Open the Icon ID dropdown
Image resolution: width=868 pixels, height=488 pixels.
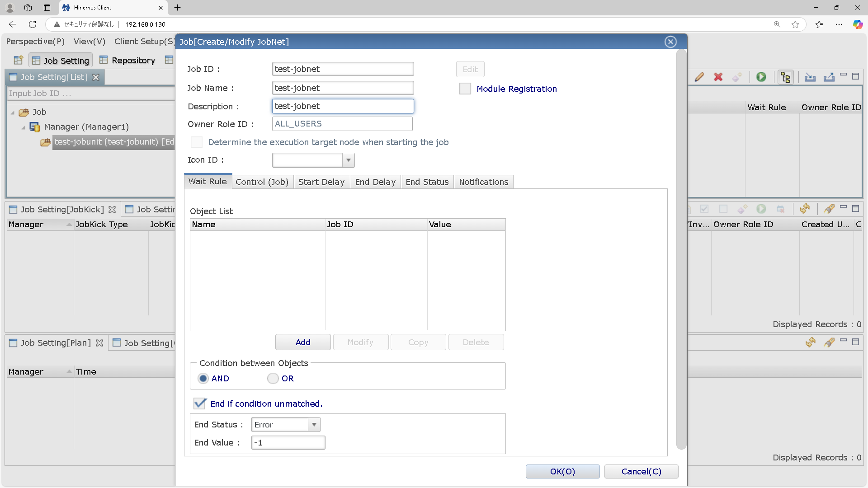[348, 160]
